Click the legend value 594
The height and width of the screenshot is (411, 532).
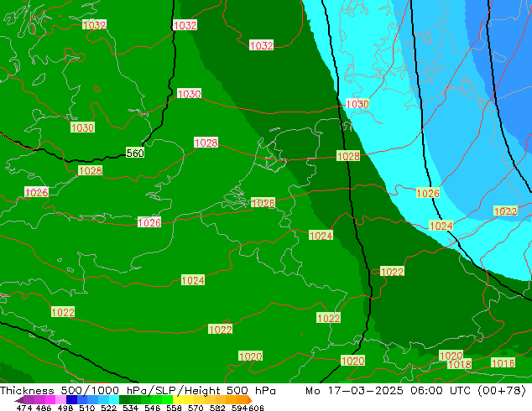[x=239, y=408]
